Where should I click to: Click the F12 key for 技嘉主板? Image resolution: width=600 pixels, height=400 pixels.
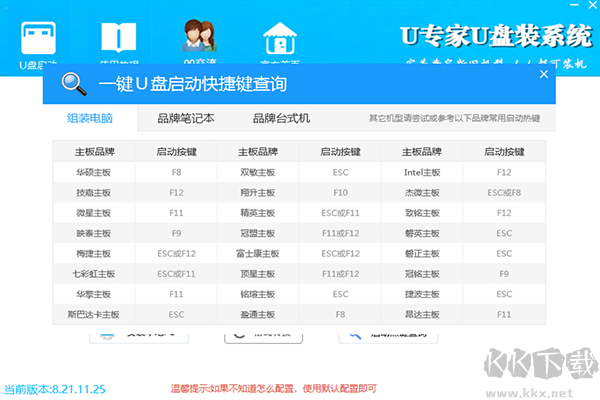point(176,193)
